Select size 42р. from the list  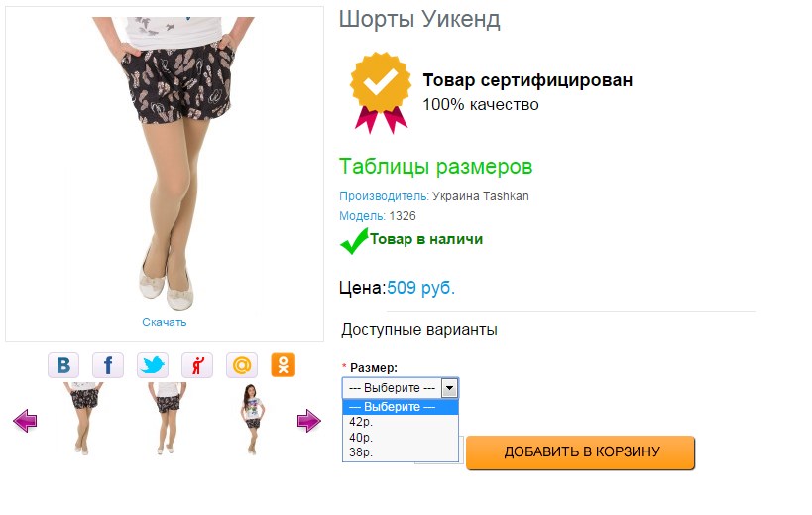pos(400,422)
